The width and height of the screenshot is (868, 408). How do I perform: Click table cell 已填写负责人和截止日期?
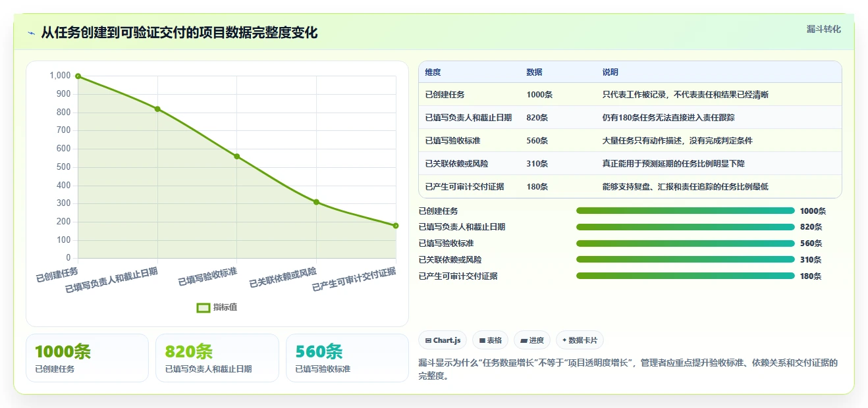coord(468,118)
